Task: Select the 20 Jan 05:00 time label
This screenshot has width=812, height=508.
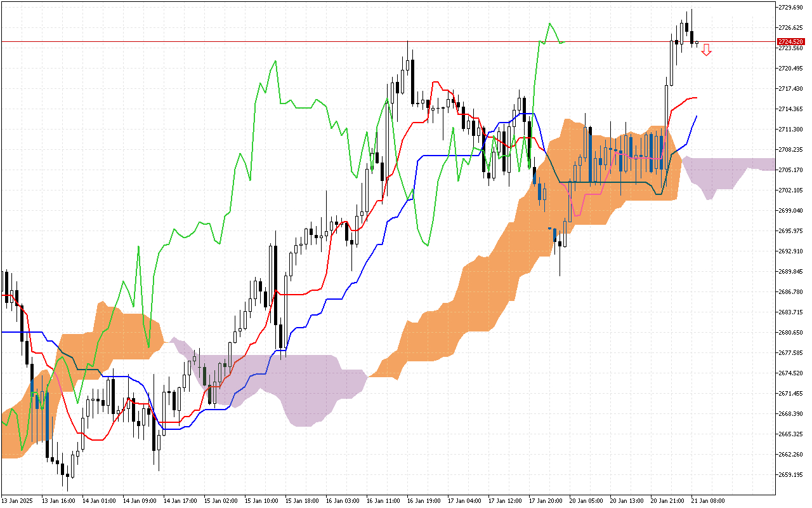Action: [587, 501]
